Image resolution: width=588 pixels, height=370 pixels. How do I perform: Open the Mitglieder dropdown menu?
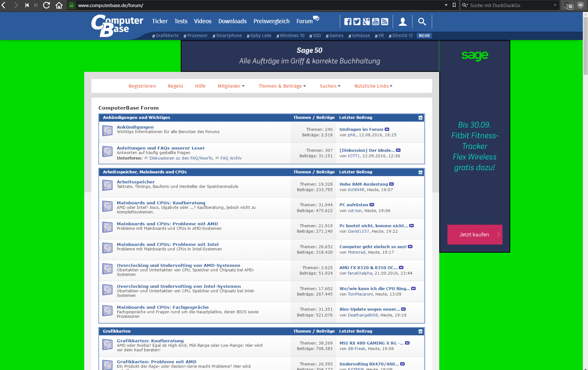(x=231, y=86)
